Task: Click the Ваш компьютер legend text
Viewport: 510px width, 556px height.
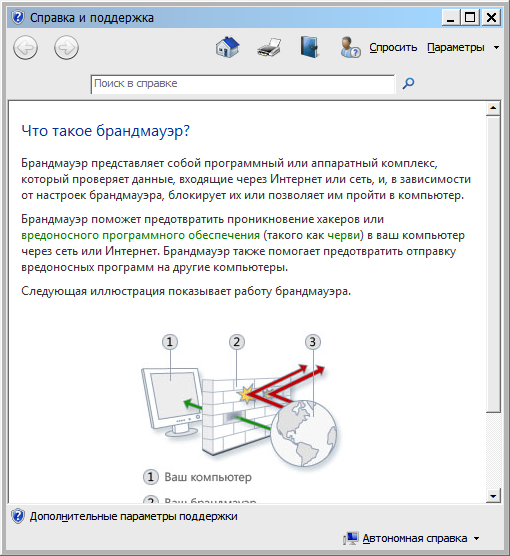Action: 208,477
